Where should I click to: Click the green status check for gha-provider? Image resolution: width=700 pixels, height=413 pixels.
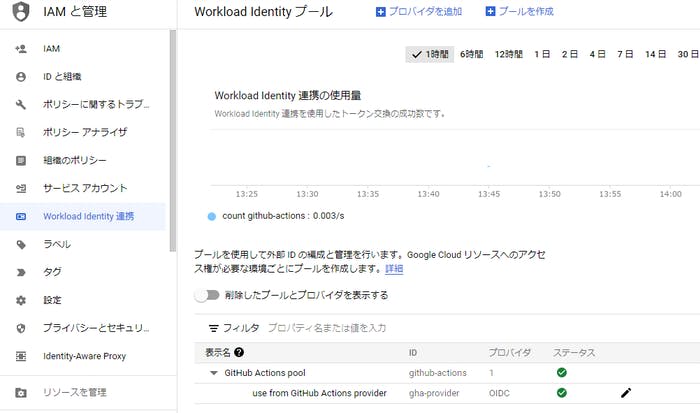tap(562, 393)
